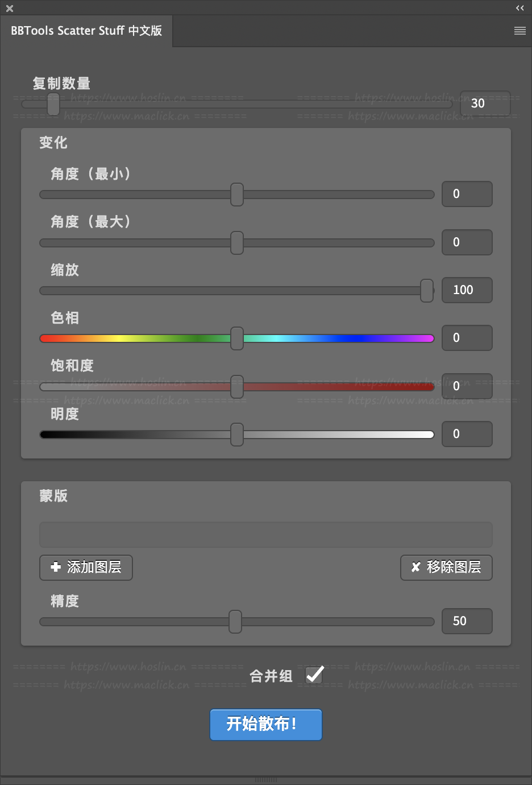
Task: Click the 饱和度 slider handle
Action: click(x=237, y=387)
